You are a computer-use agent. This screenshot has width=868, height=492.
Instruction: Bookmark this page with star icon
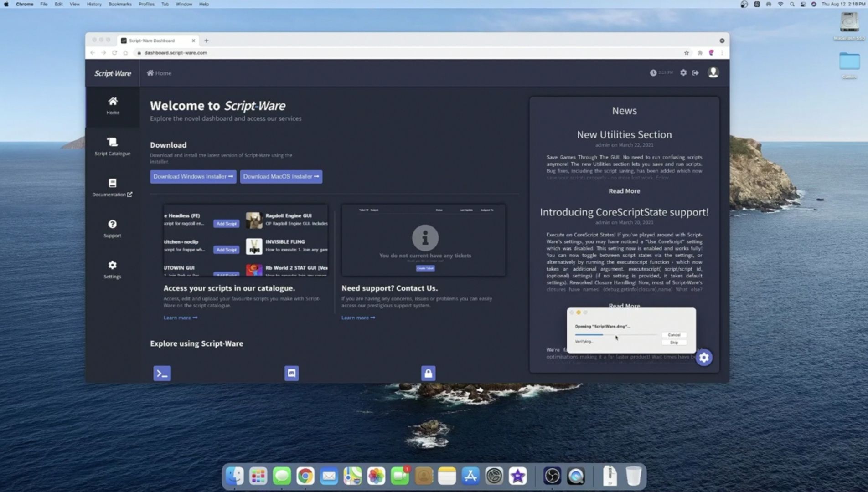[687, 53]
